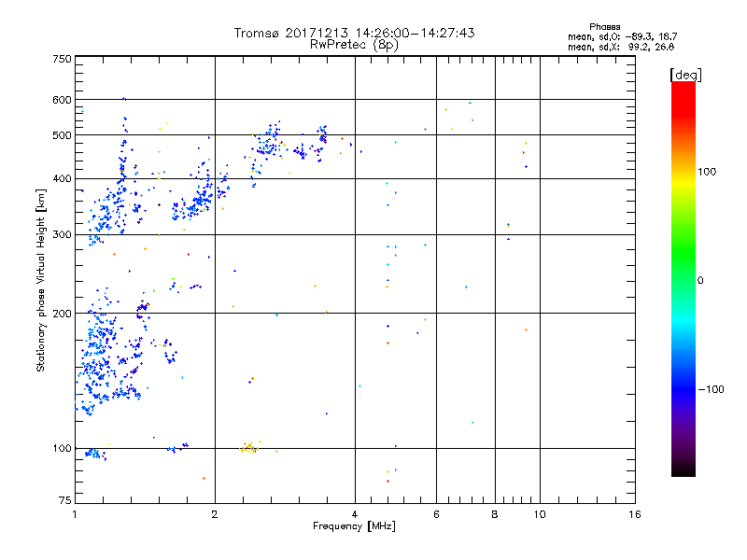Click the '[deg]' colorbar unit label
Image resolution: width=747 pixels, height=560 pixels.
[685, 76]
